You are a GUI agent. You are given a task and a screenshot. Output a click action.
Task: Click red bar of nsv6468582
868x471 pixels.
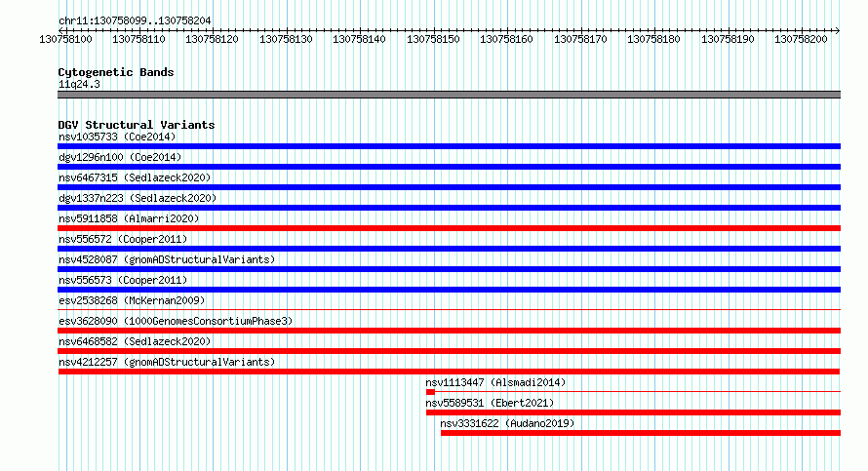point(449,351)
